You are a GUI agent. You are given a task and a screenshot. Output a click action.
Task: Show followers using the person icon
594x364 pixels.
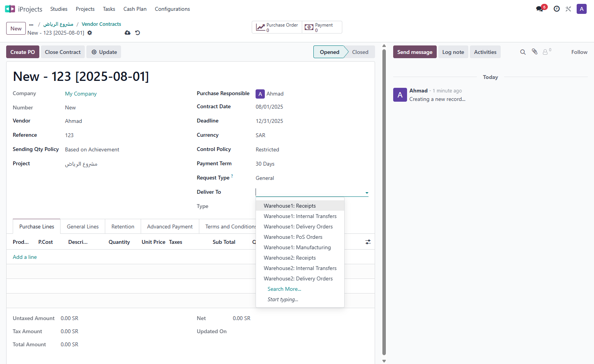(x=546, y=52)
